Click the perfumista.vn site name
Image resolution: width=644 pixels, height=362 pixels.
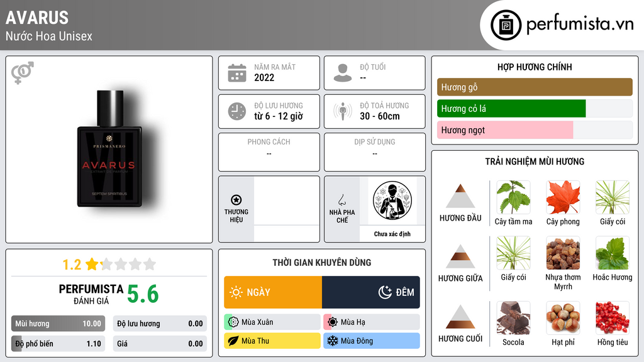[580, 25]
